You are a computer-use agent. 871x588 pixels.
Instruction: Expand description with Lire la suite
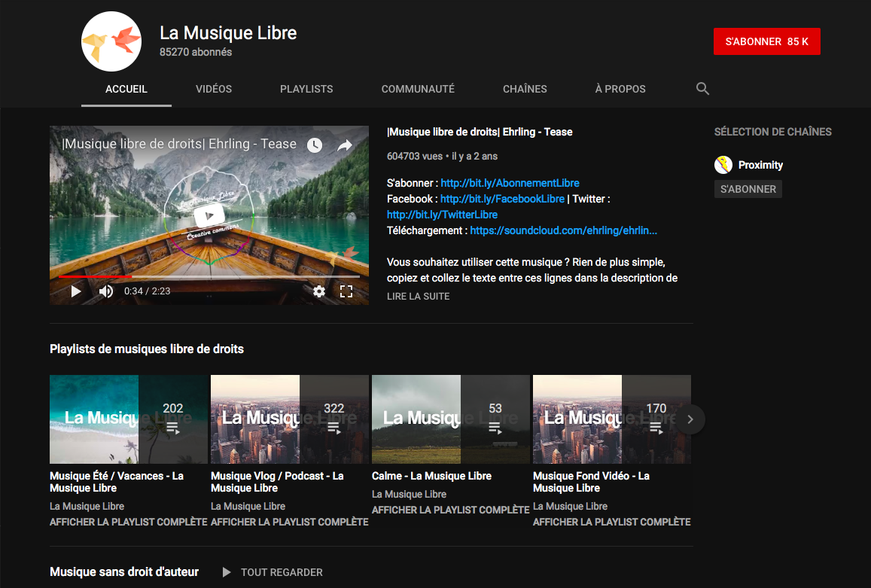tap(419, 296)
